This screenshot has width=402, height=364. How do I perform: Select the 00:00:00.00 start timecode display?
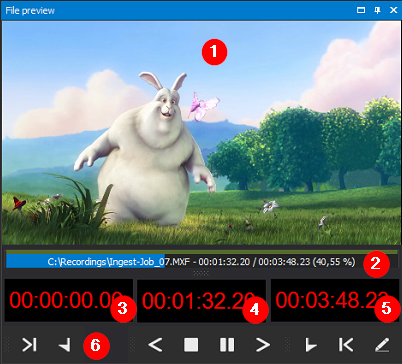pyautogui.click(x=68, y=300)
